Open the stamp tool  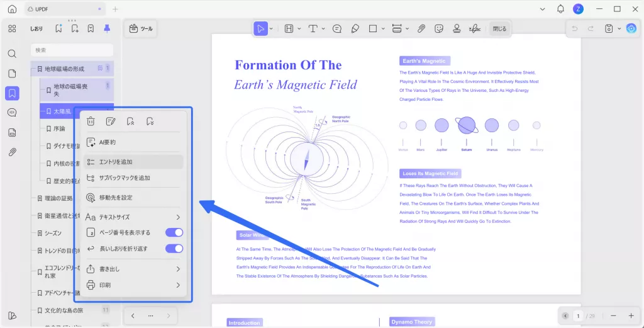(x=457, y=29)
